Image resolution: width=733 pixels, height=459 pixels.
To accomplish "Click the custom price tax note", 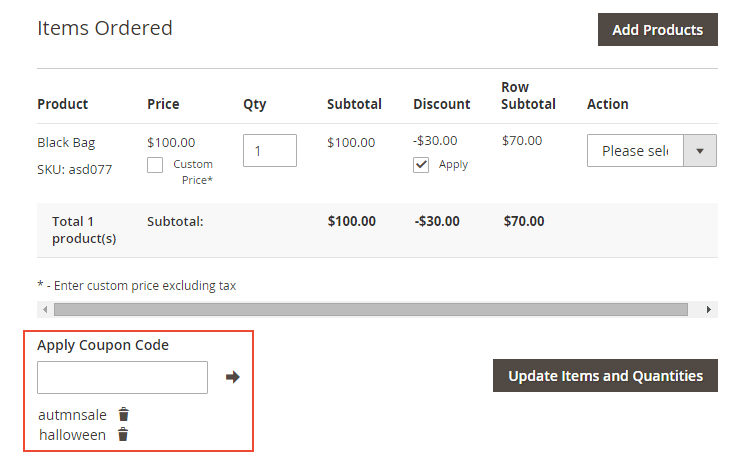I will 137,285.
